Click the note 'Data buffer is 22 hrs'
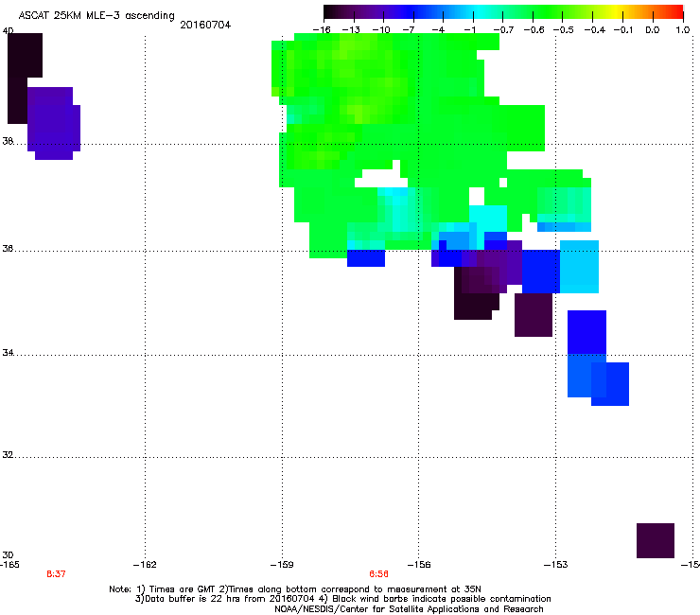Viewport: 700px width, 615px height. point(193,599)
